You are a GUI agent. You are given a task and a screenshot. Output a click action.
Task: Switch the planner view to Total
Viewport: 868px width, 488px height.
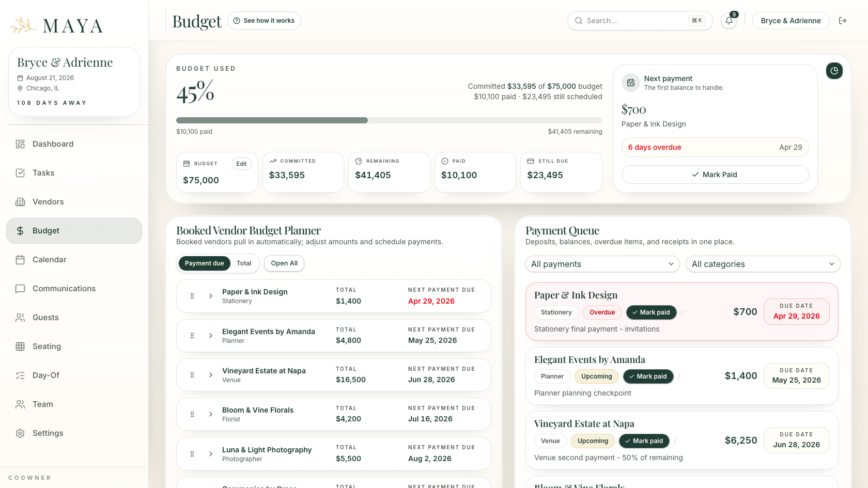coord(244,263)
